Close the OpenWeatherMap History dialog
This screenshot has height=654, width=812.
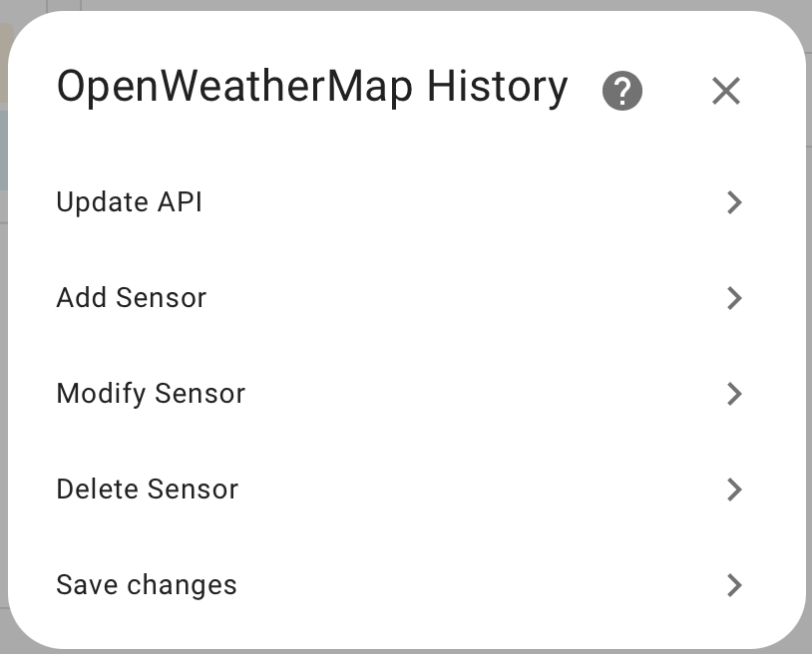(x=726, y=92)
